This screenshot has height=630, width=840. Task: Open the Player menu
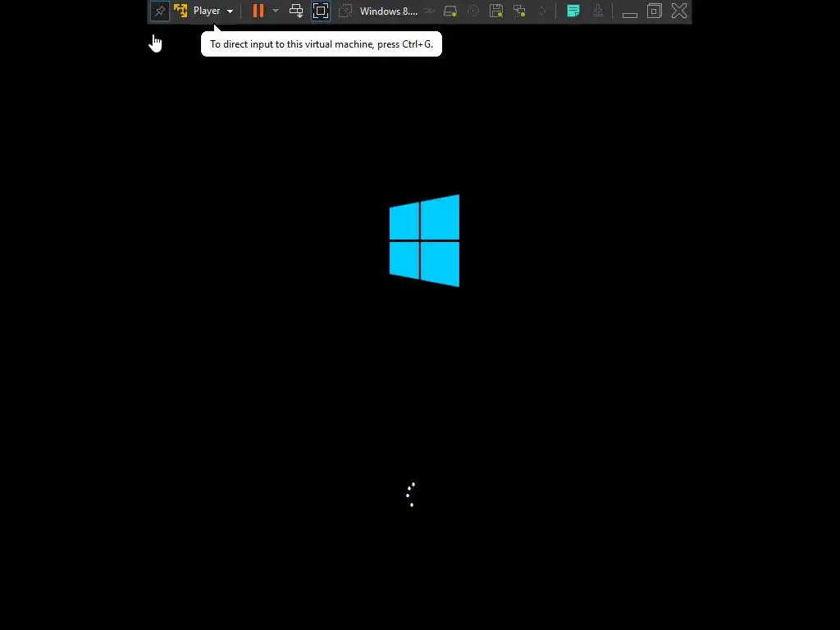[x=213, y=11]
